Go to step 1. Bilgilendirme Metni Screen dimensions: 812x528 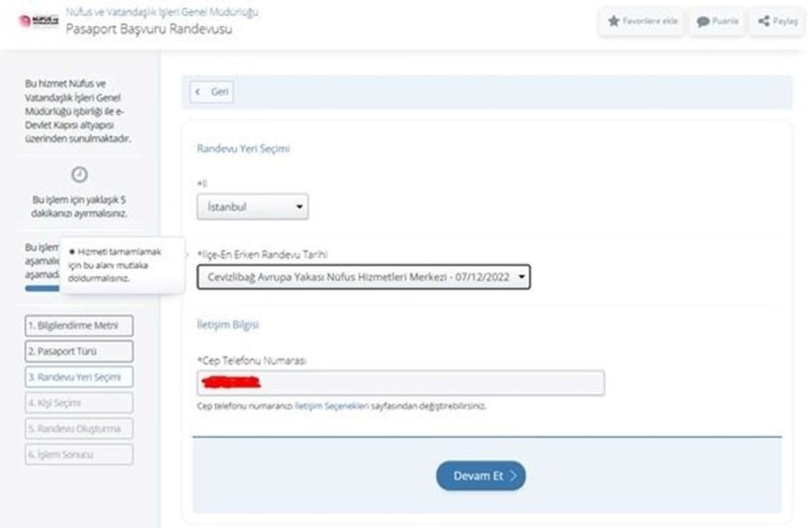click(78, 326)
